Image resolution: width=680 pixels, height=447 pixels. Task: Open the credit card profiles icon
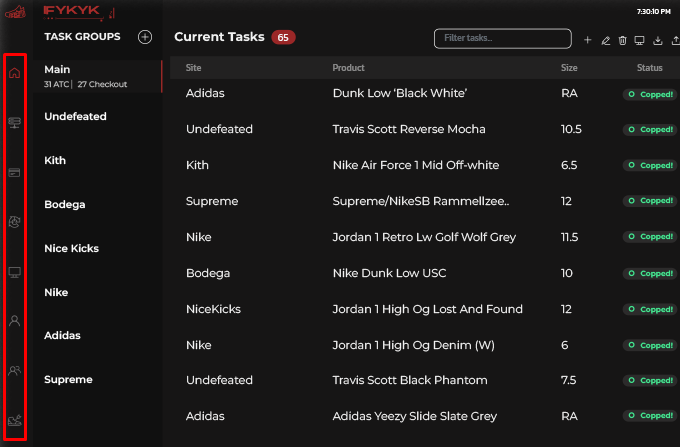click(14, 173)
